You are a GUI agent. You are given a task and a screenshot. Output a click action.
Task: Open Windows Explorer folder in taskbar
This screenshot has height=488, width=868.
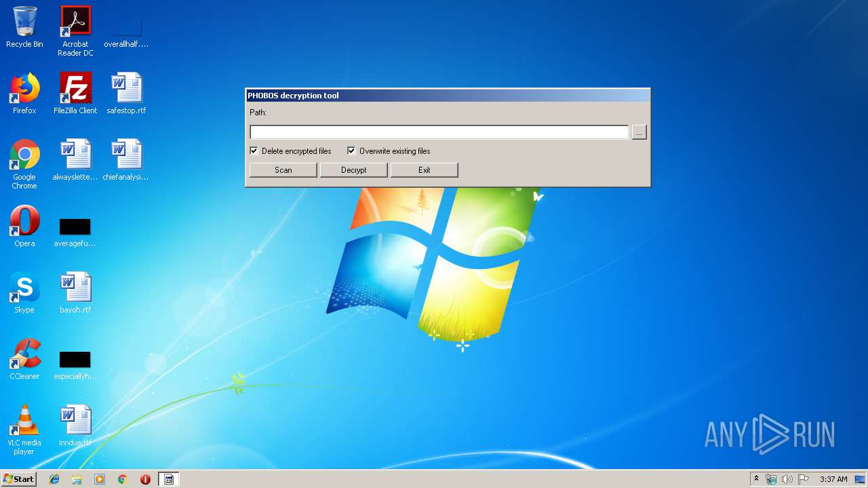point(77,479)
